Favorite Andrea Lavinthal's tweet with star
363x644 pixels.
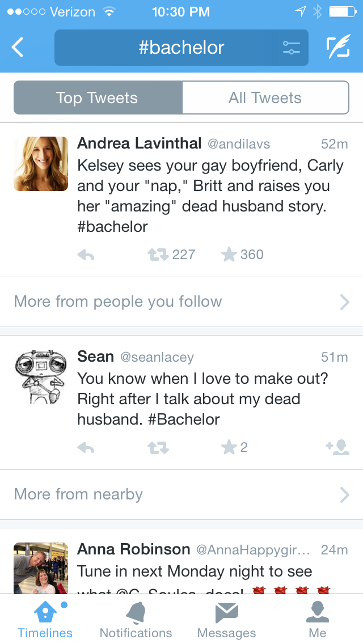click(x=229, y=255)
